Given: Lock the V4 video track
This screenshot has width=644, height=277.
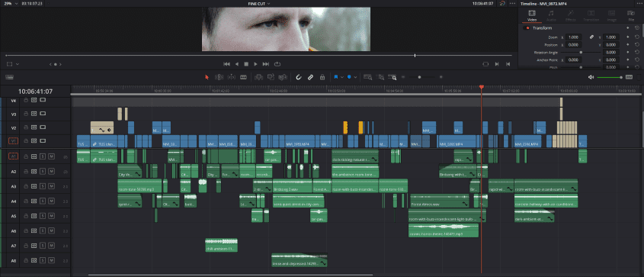Looking at the screenshot, I should pyautogui.click(x=25, y=100).
